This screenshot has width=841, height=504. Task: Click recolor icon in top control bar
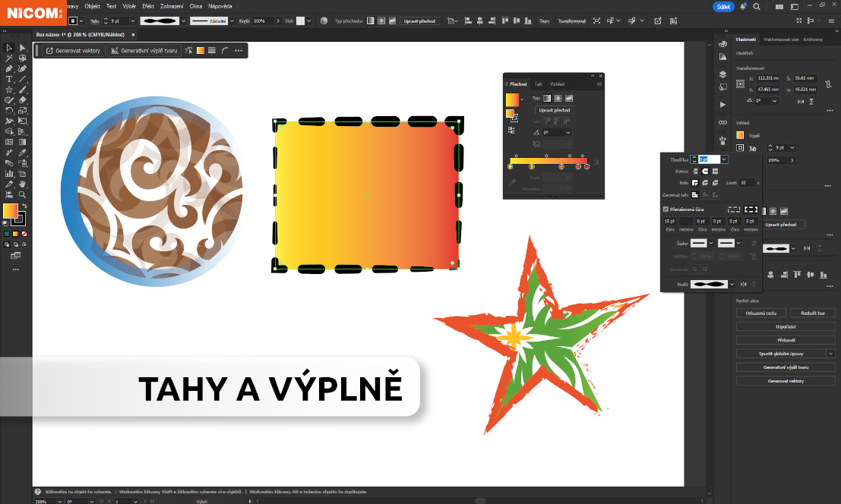(x=324, y=21)
